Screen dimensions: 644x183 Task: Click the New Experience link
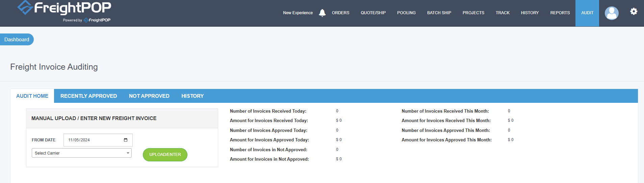298,13
